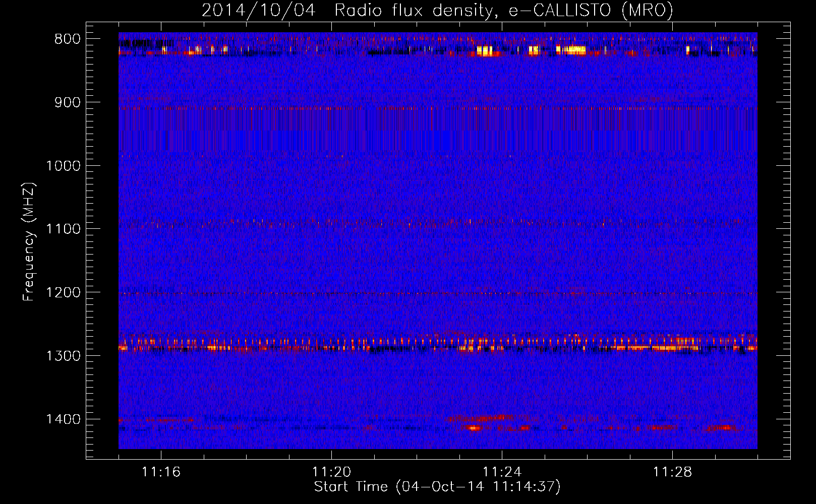The height and width of the screenshot is (504, 816).
Task: Pick the 11:28 time tick label
Action: [672, 472]
